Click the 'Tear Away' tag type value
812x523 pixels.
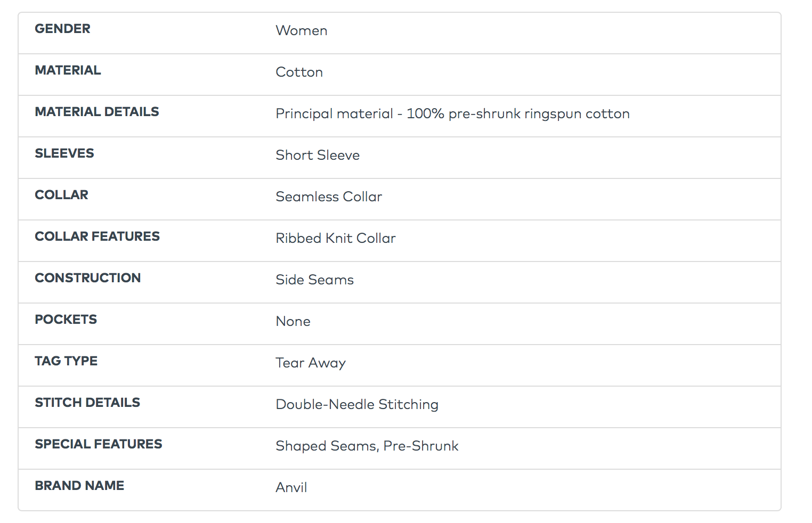[311, 363]
